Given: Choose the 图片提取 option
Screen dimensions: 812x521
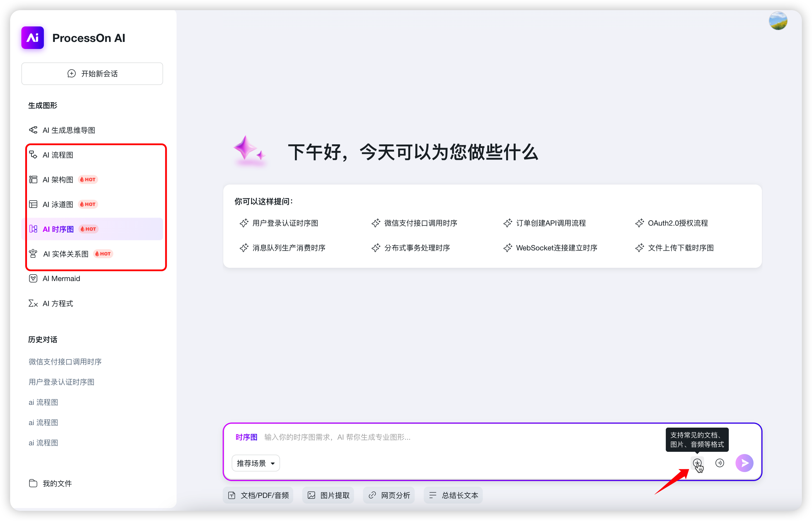Looking at the screenshot, I should (x=328, y=495).
